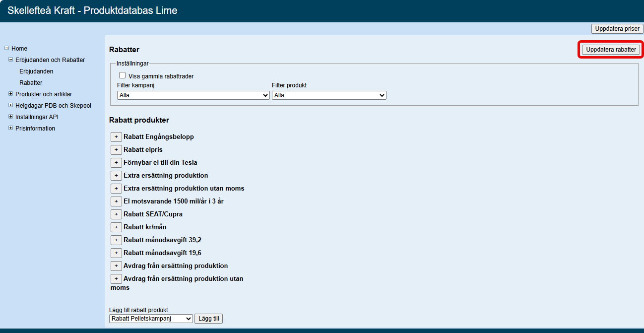Collapse the Home tree node icon
The height and width of the screenshot is (333, 644).
point(7,48)
